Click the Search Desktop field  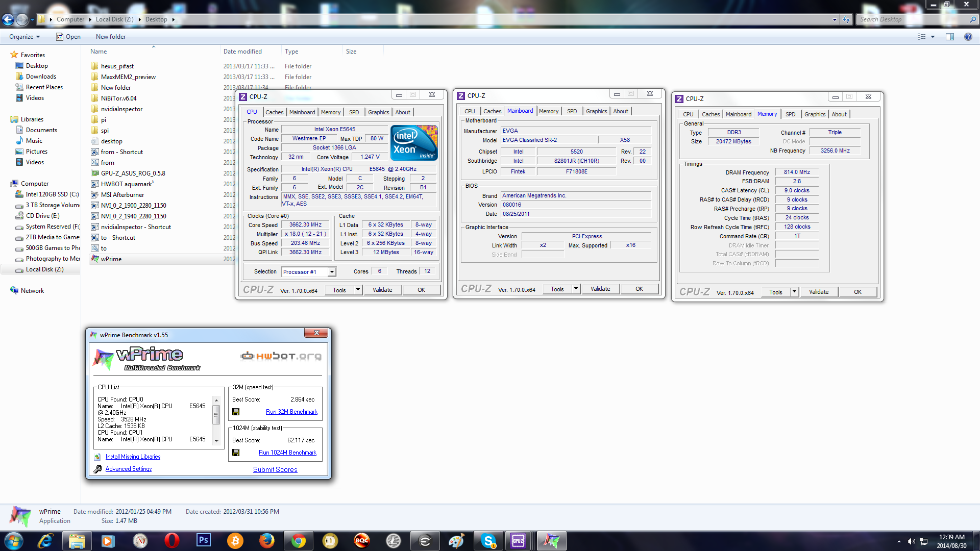point(914,19)
